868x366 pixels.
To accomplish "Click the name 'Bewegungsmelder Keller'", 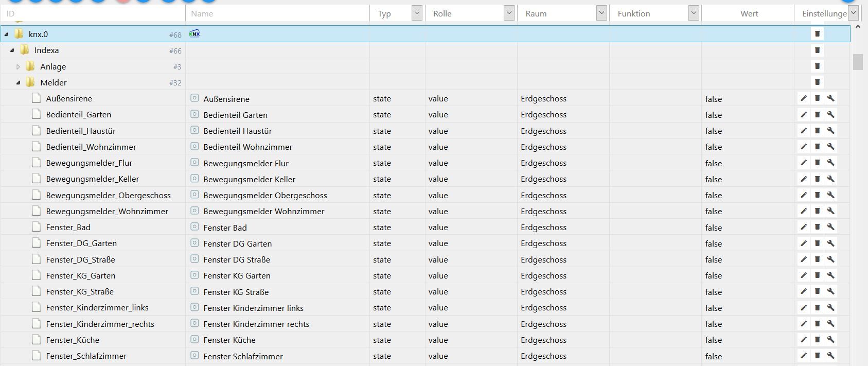I will point(250,179).
